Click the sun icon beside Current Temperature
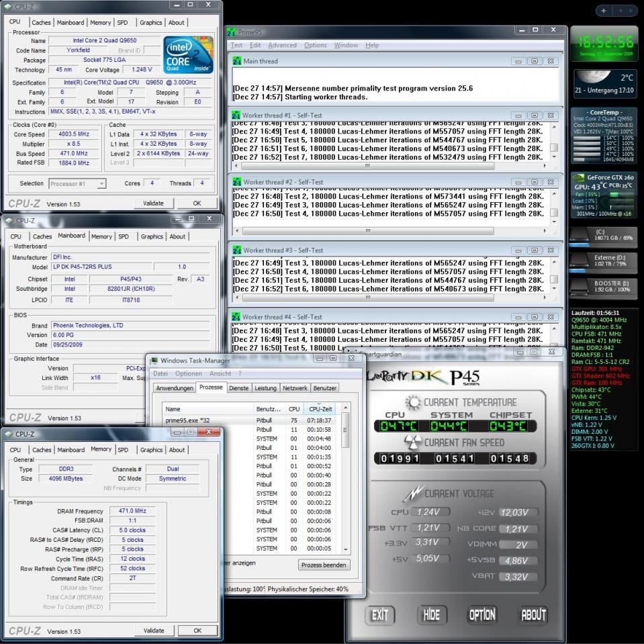The image size is (644, 644). pyautogui.click(x=413, y=402)
